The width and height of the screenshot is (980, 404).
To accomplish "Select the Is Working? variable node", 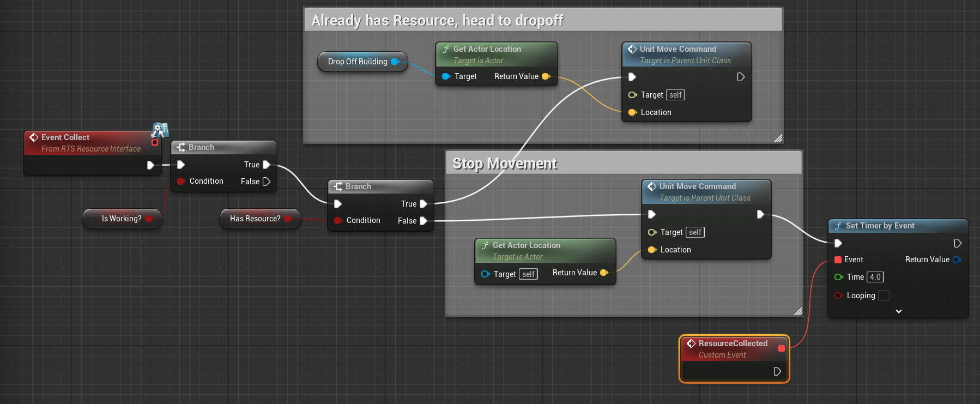I will pos(121,219).
